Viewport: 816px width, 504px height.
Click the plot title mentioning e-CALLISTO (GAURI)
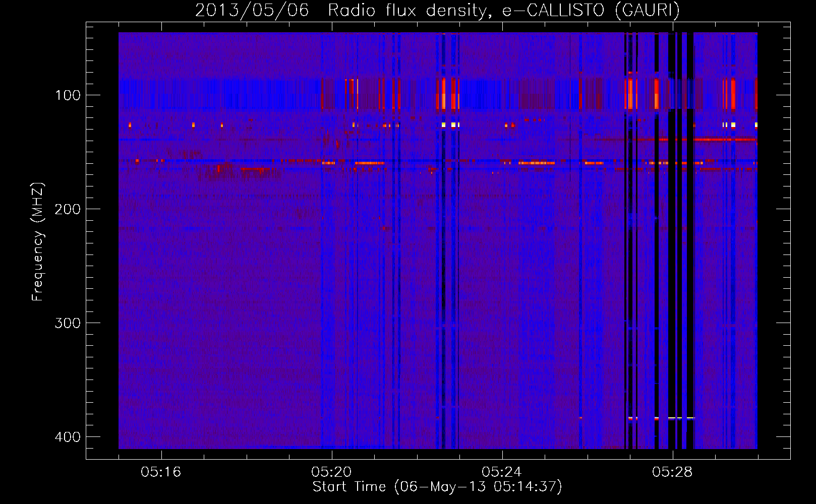tap(437, 10)
